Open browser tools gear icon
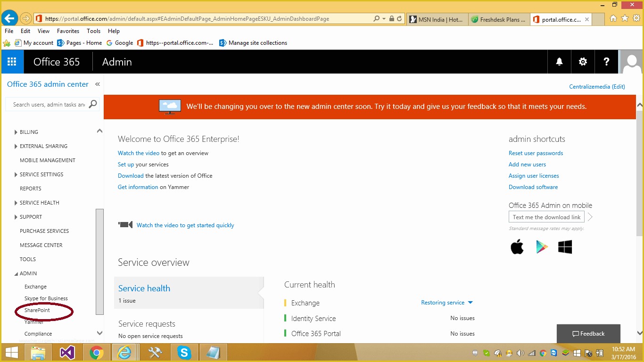The width and height of the screenshot is (644, 362). point(636,18)
